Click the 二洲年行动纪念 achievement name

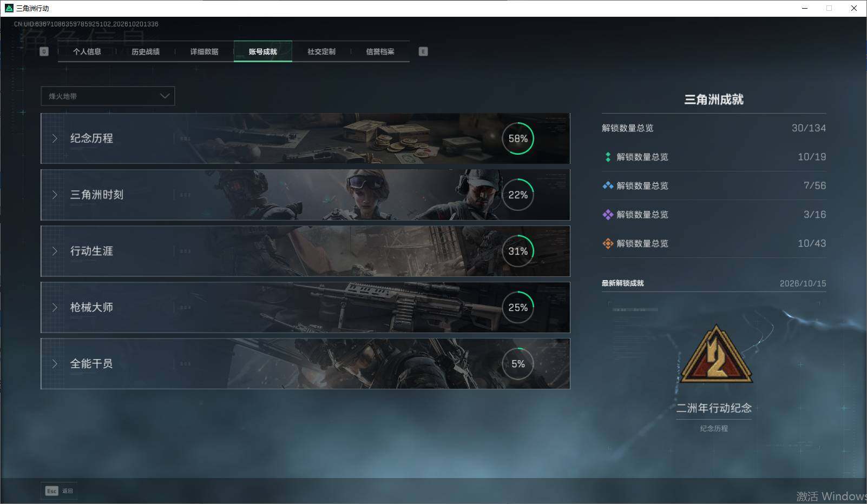click(x=714, y=408)
